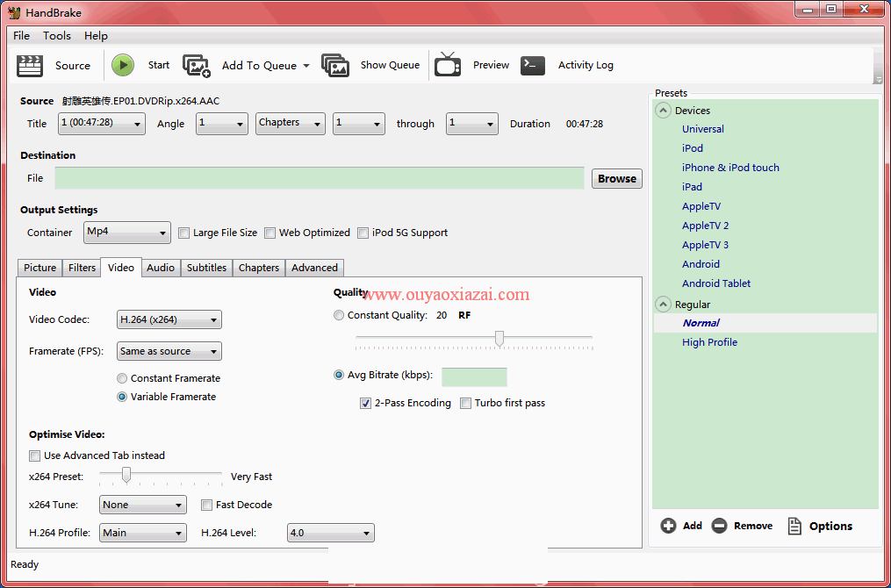Select the High Profile preset

(710, 342)
